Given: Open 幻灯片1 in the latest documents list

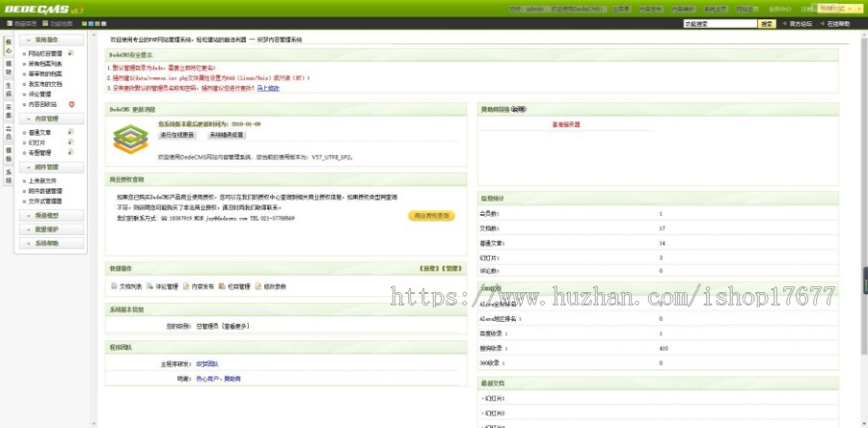Looking at the screenshot, I should (x=495, y=398).
